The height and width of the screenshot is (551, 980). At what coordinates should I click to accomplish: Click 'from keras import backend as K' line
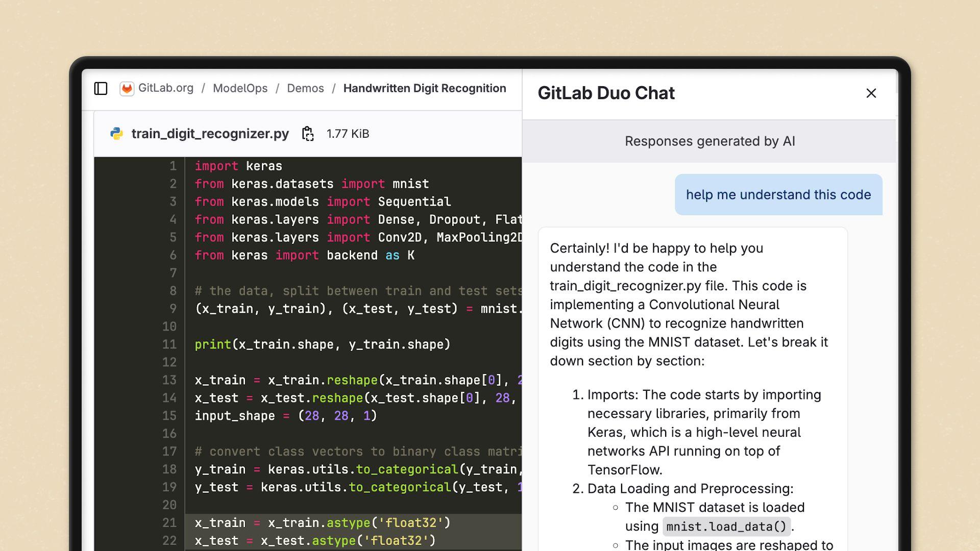[x=304, y=256]
